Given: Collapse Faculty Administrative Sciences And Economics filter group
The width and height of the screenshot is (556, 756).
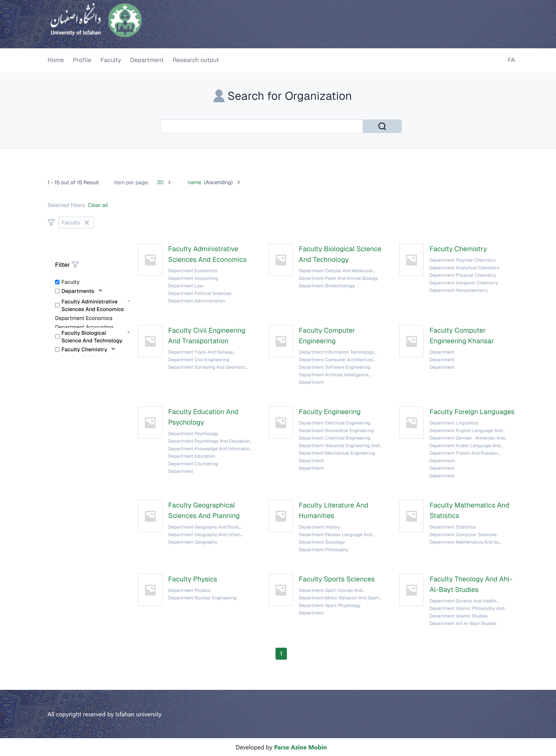Looking at the screenshot, I should click(x=129, y=301).
